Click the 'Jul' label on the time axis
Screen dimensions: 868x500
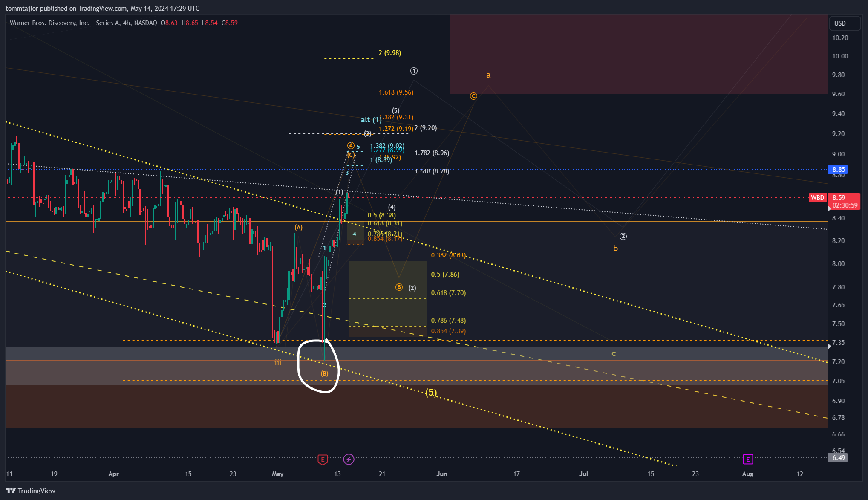[583, 474]
